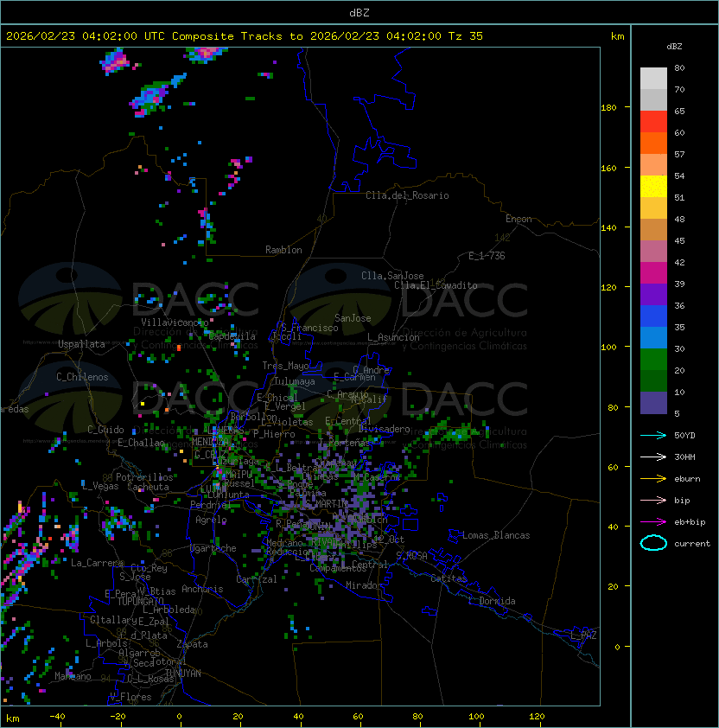Pick the red 60-65 dBZ swatch
This screenshot has width=719, height=728.
(x=653, y=122)
